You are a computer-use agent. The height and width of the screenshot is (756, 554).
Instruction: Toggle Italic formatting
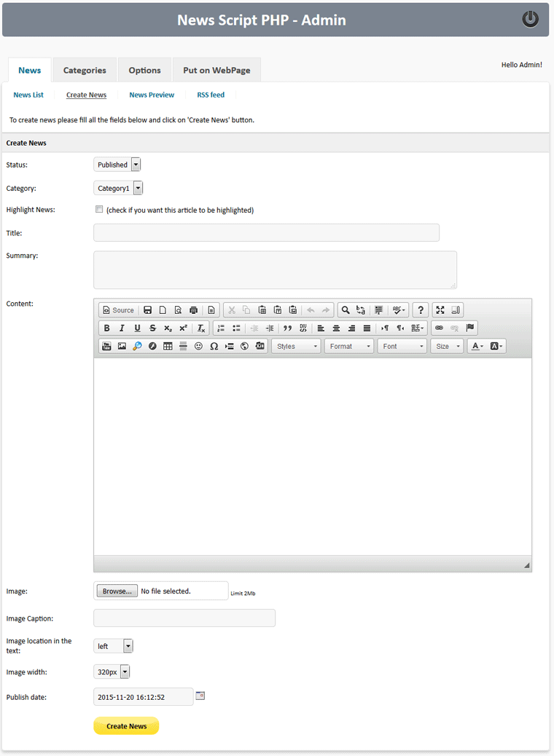[122, 328]
